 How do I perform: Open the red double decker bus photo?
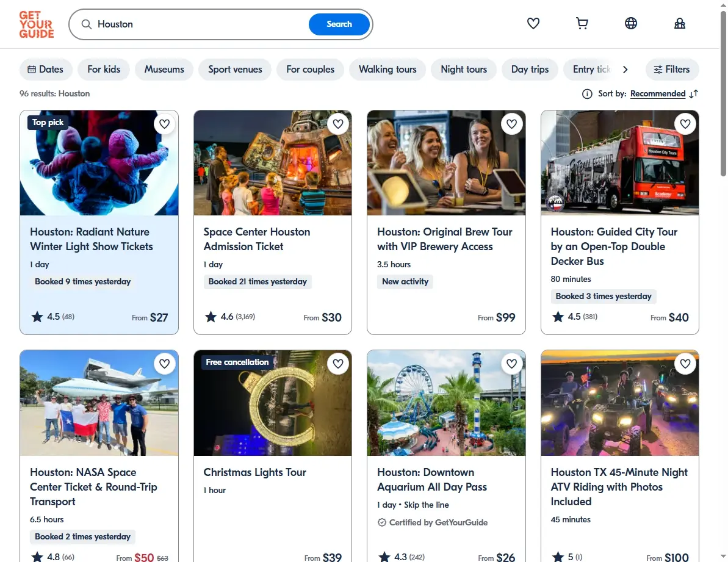tap(620, 163)
